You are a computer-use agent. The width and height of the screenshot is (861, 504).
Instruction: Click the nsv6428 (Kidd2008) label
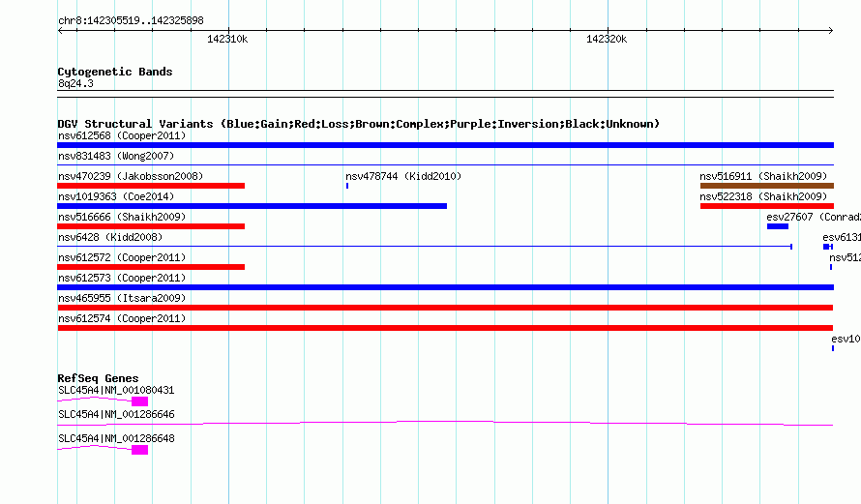[x=110, y=237]
